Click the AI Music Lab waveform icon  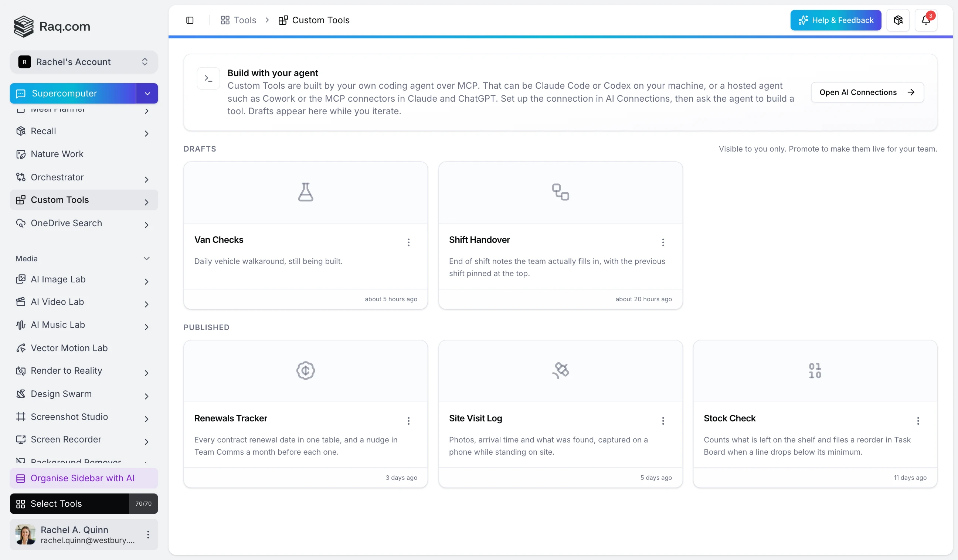tap(21, 325)
